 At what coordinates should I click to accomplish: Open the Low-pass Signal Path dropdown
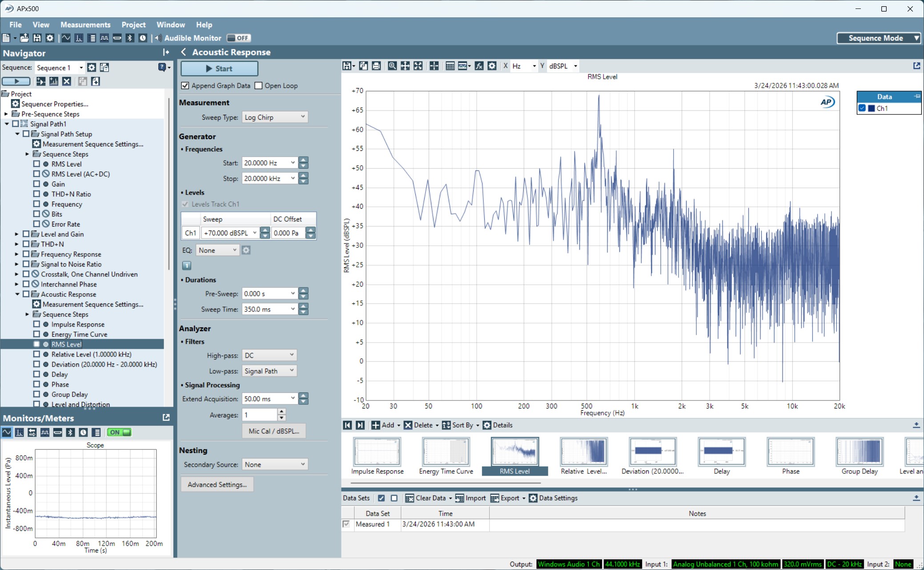coord(269,371)
